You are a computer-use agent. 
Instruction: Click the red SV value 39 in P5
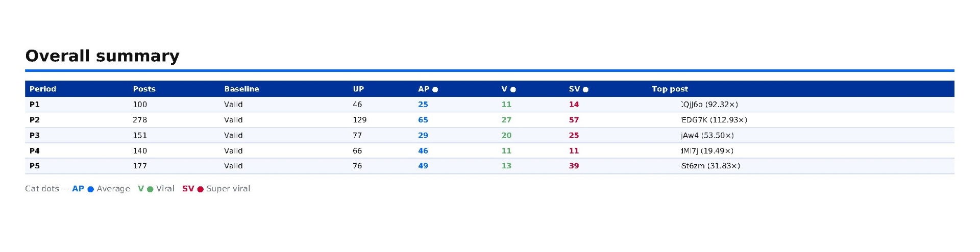pyautogui.click(x=574, y=166)
